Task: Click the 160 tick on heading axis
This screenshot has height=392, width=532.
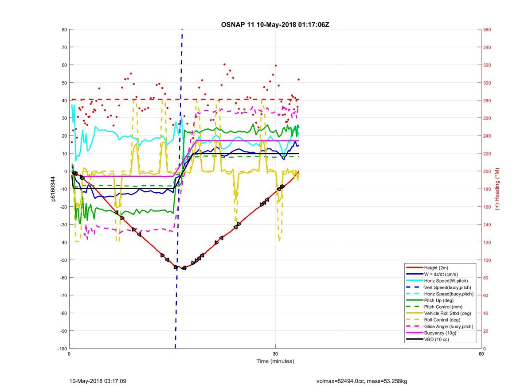Action: coord(487,207)
